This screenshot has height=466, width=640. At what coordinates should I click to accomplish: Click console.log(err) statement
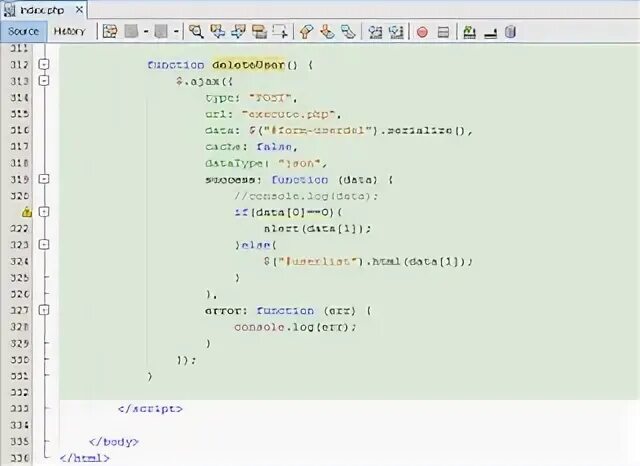click(x=295, y=327)
